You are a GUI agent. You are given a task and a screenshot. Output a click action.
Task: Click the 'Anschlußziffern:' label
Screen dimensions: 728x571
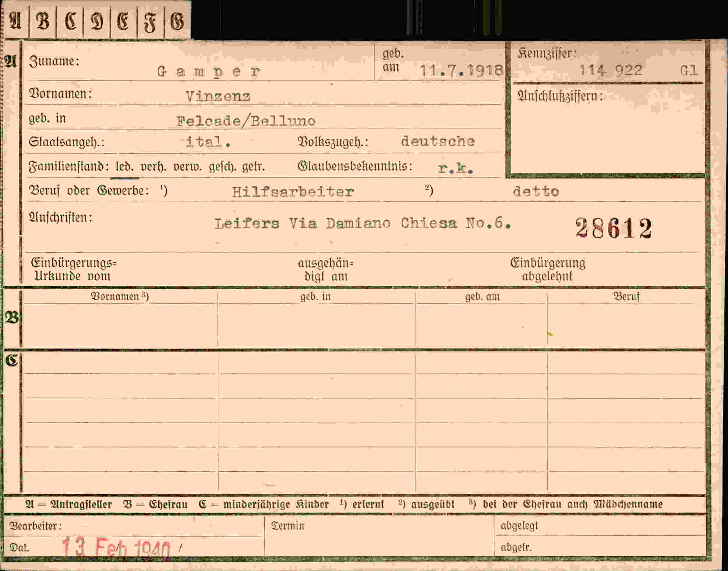[560, 96]
